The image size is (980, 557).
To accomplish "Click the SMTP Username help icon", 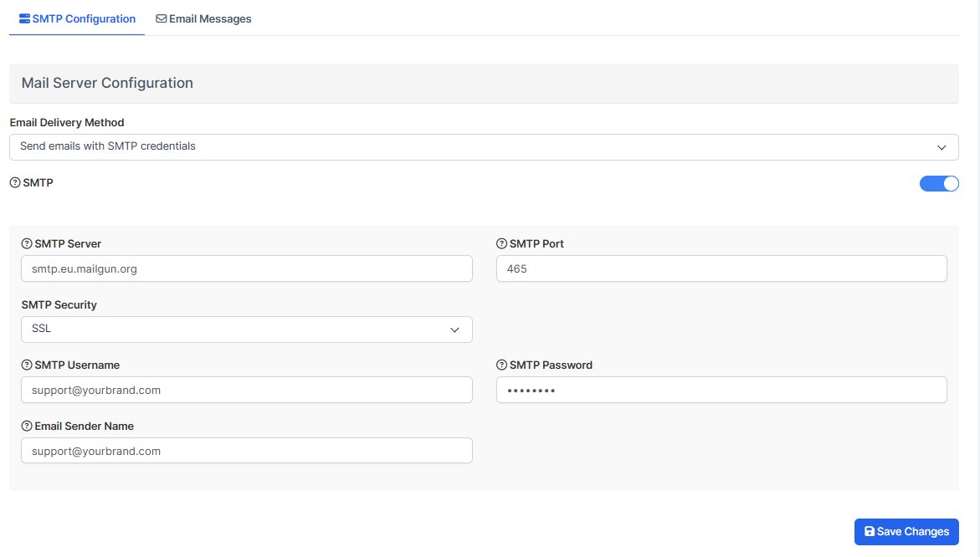I will click(x=27, y=365).
